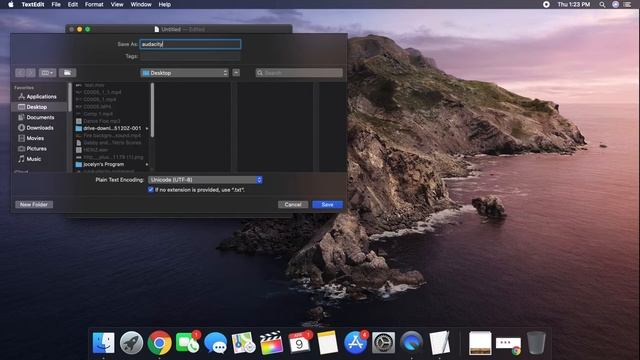Image resolution: width=640 pixels, height=360 pixels.
Task: Open the disk image stack in Dock
Action: (x=480, y=342)
